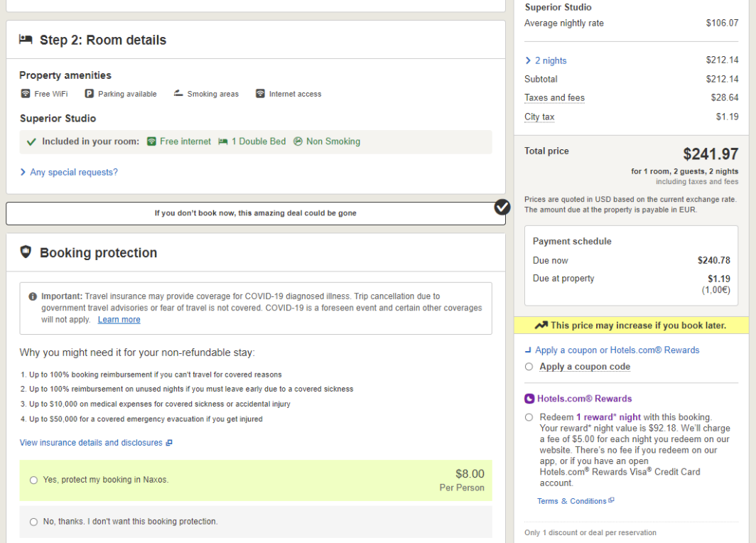Click the Hotels.com Rewards logo icon
The height and width of the screenshot is (543, 756).
point(529,398)
